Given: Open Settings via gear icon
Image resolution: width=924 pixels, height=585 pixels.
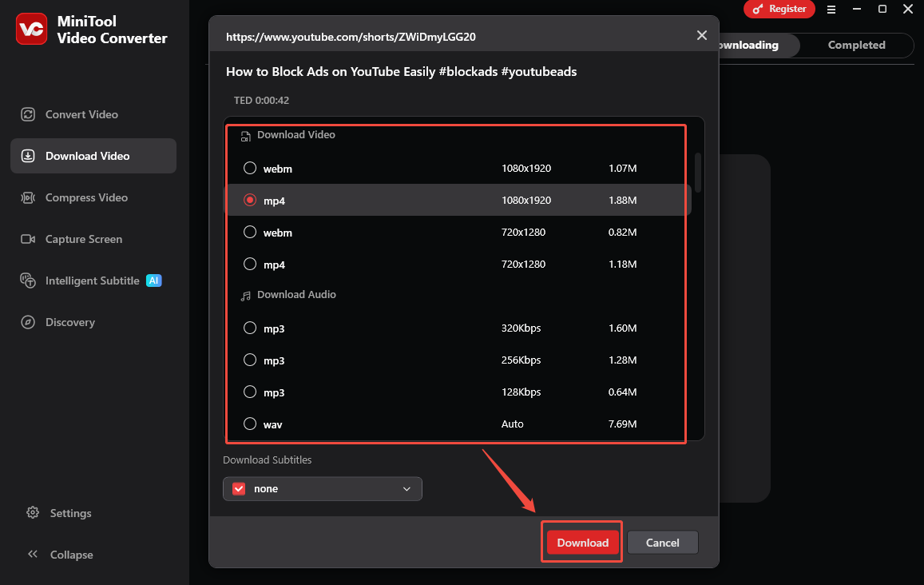Looking at the screenshot, I should click(33, 512).
